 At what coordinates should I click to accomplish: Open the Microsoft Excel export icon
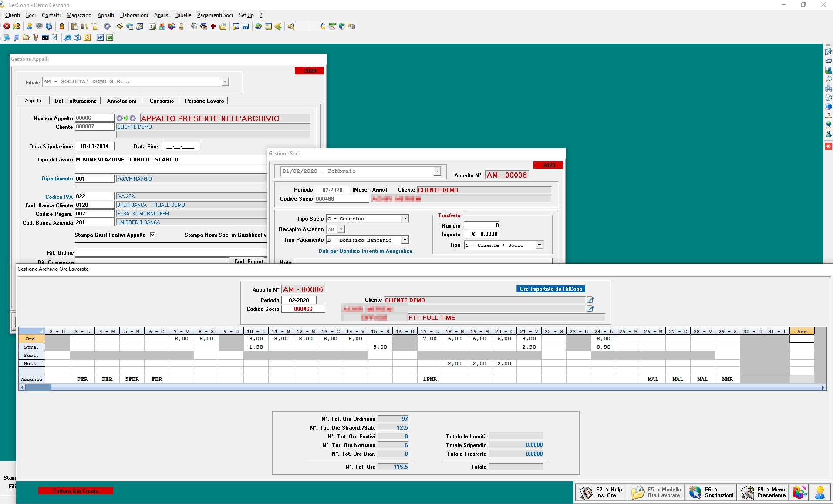click(x=110, y=37)
